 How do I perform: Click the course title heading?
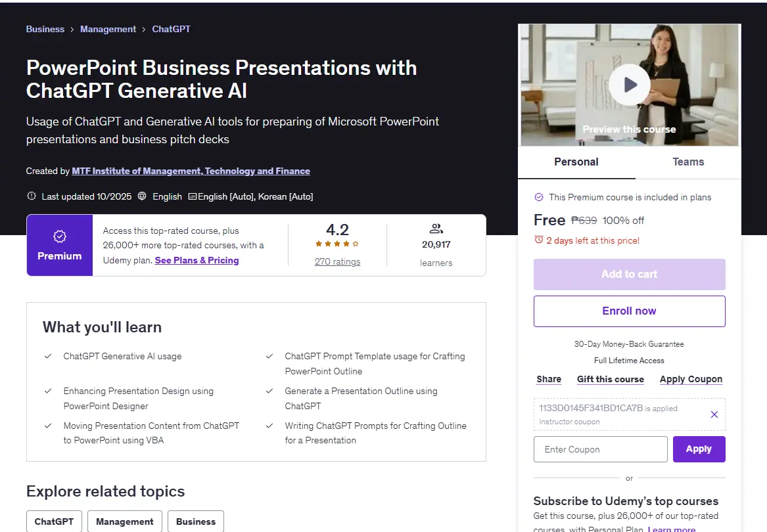[221, 79]
